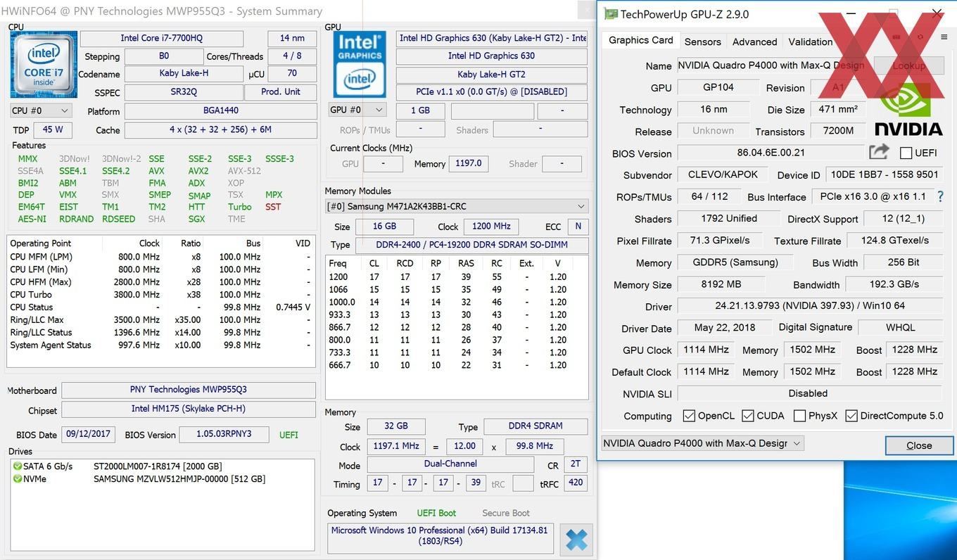Viewport: 957px width, 560px height.
Task: Click the Dual-Channel memory mode field
Action: tap(451, 464)
